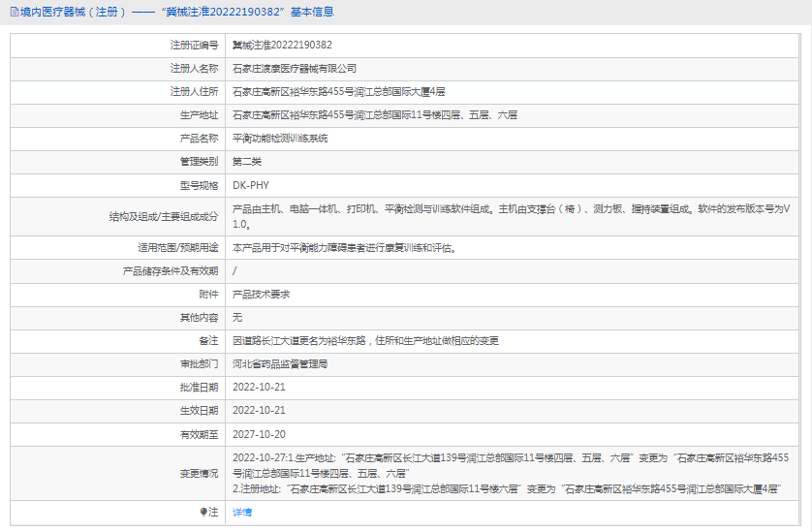Screen dimensions: 812x532
Task: Select the 生产地址 value ending 四层、五层、六层
Action: 375,115
